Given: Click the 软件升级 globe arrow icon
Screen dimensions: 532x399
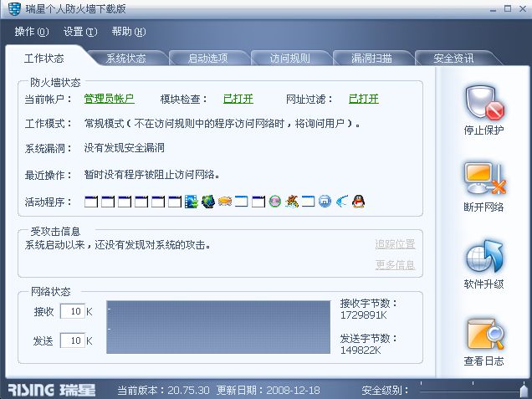Looking at the screenshot, I should [x=484, y=257].
